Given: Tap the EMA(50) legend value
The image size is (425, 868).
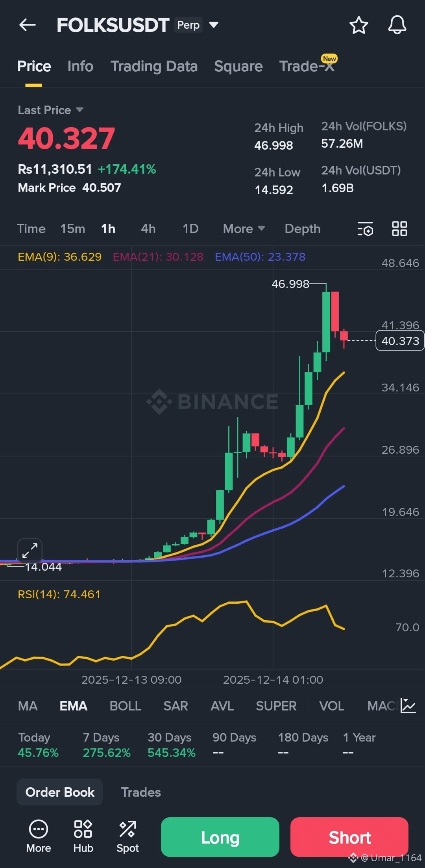Looking at the screenshot, I should tap(260, 257).
